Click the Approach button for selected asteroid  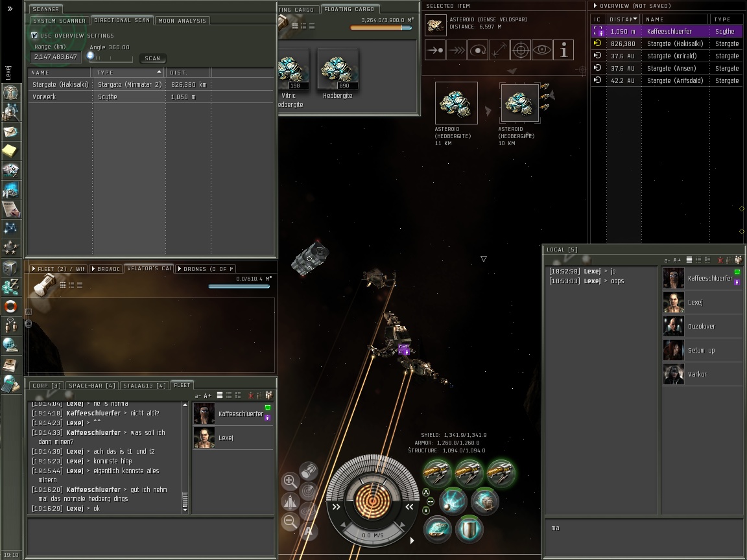pyautogui.click(x=435, y=50)
